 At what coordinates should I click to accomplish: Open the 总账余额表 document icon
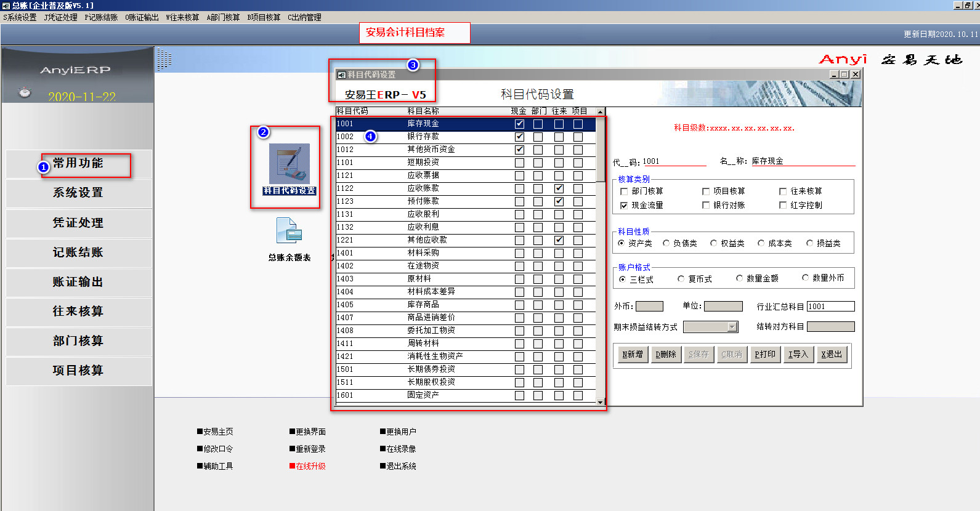288,232
